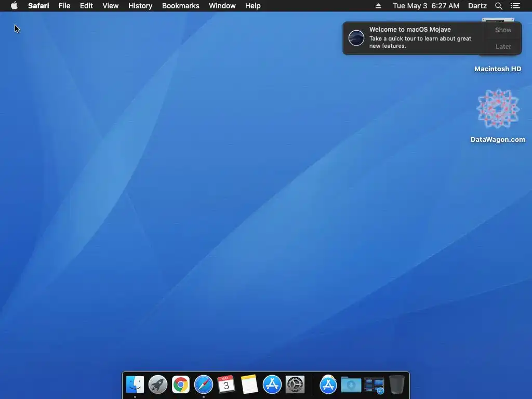Open Downloads folder stack in Dock
The image size is (532, 399).
[x=351, y=384]
